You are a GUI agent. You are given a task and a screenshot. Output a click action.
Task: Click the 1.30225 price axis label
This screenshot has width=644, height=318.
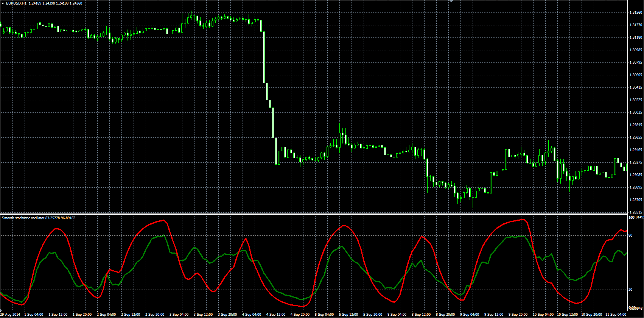point(636,100)
